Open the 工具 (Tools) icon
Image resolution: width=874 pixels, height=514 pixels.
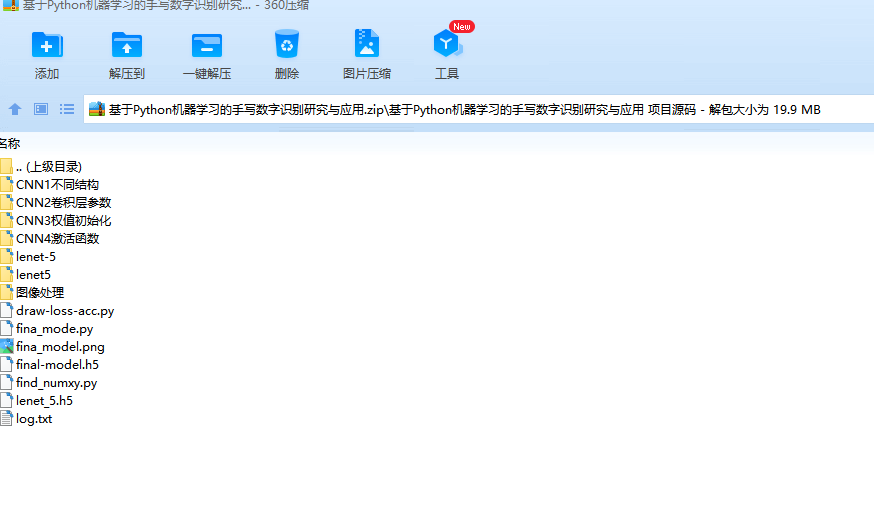click(x=447, y=44)
